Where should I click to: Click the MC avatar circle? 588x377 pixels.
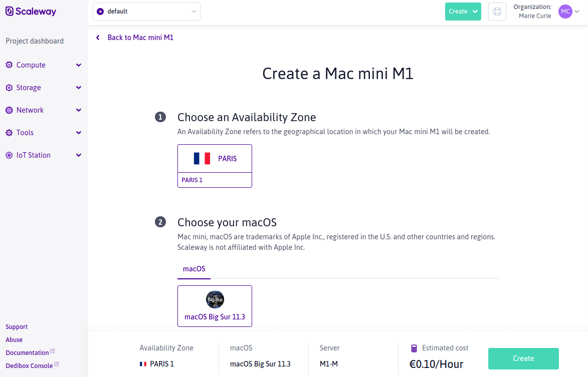point(565,11)
